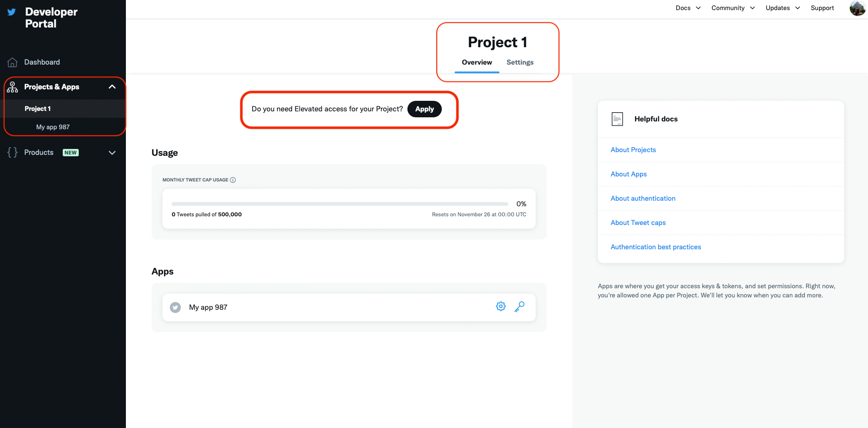The height and width of the screenshot is (428, 868).
Task: Click the Products curly braces icon
Action: [12, 153]
